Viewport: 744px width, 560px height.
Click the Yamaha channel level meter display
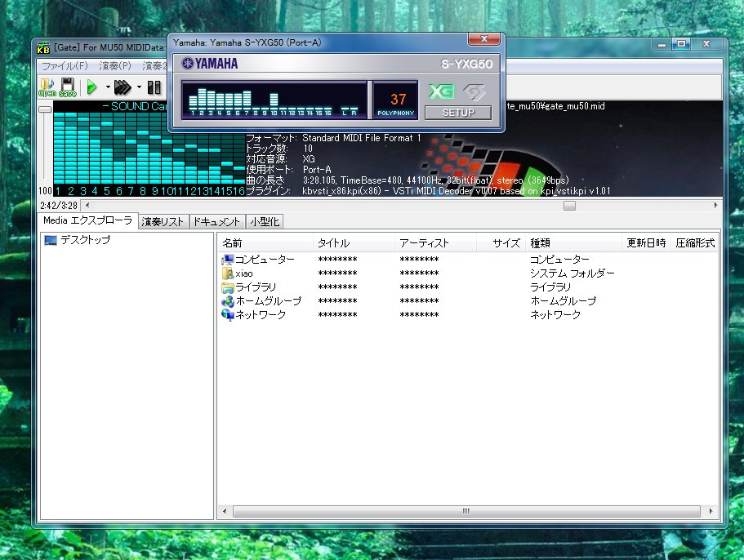[x=274, y=100]
